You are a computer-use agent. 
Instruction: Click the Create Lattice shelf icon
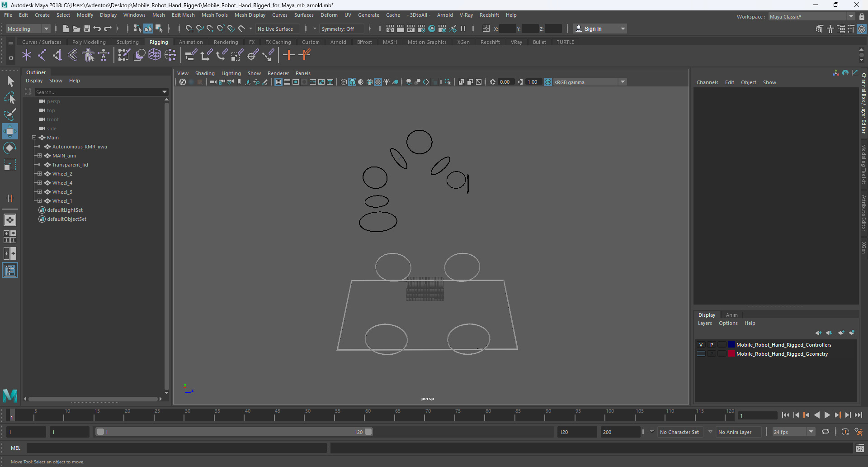[x=155, y=55]
